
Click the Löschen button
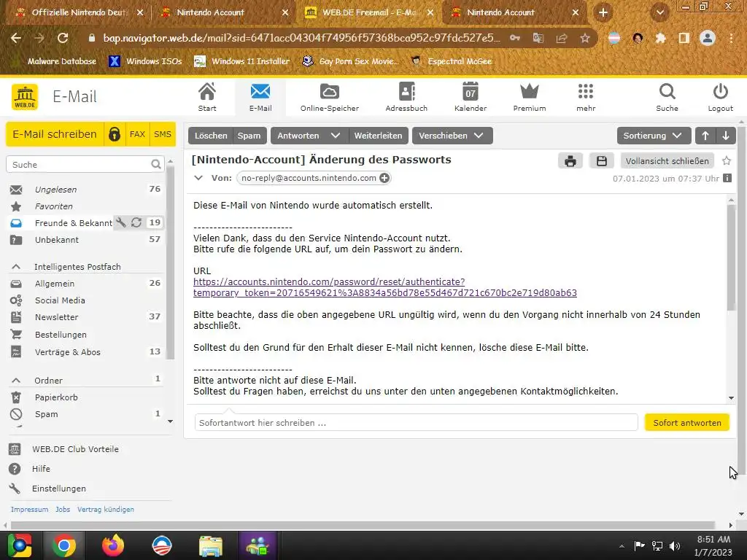tap(211, 136)
